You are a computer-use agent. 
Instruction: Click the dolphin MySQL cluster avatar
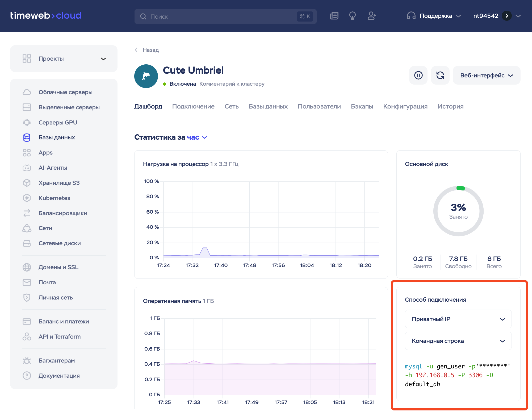point(146,76)
